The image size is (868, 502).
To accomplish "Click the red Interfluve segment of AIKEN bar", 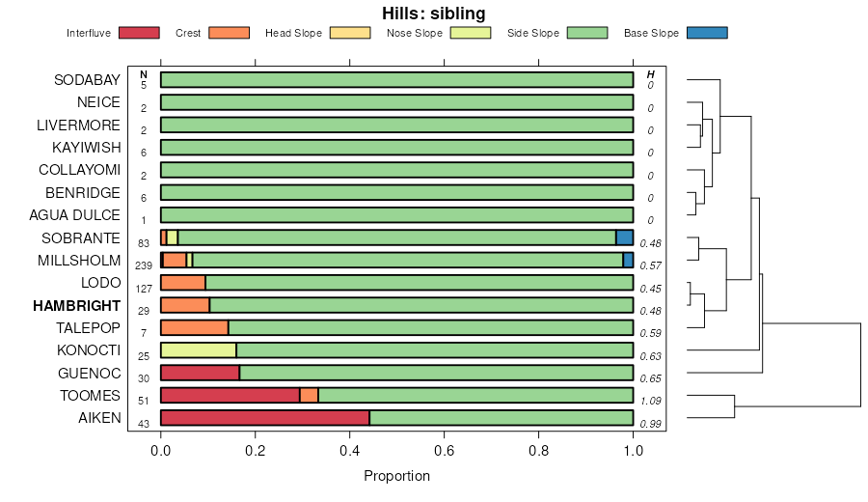I will [264, 418].
